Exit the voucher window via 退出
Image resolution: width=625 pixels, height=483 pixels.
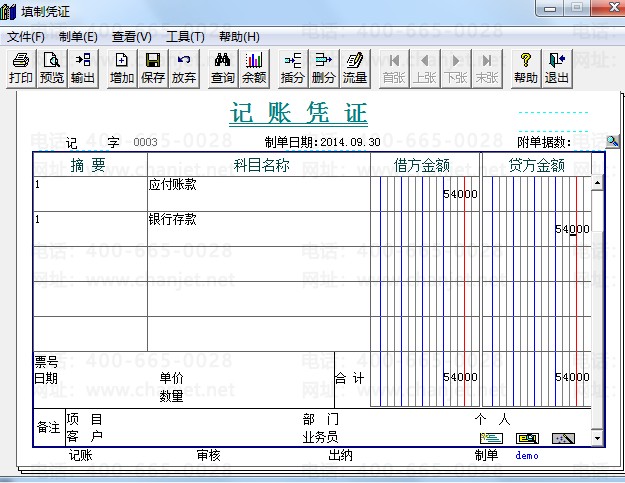(557, 67)
